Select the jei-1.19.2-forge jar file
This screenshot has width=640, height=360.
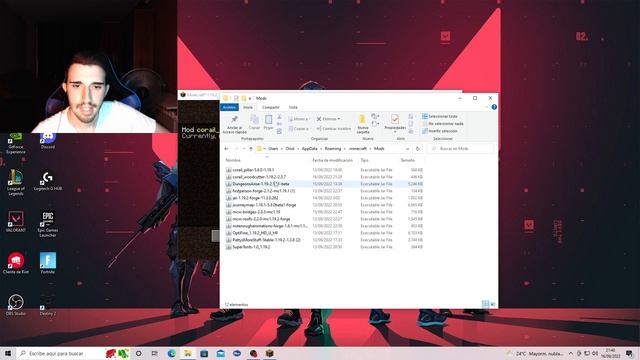(x=324, y=198)
